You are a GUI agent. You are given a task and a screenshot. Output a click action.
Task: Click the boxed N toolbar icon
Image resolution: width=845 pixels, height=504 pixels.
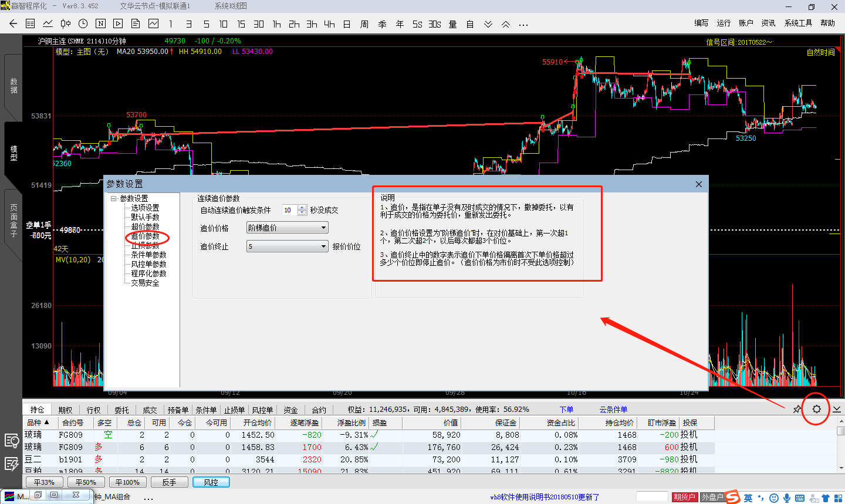(100, 24)
